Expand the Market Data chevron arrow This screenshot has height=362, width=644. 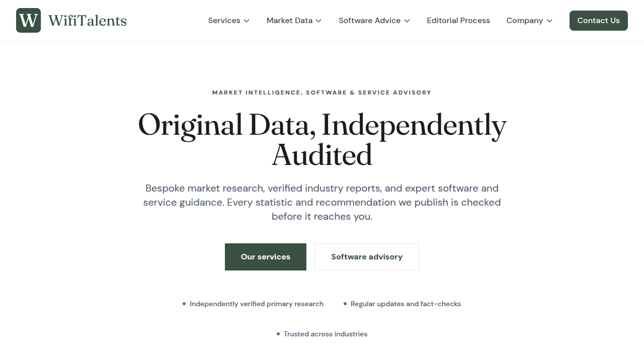coord(318,21)
